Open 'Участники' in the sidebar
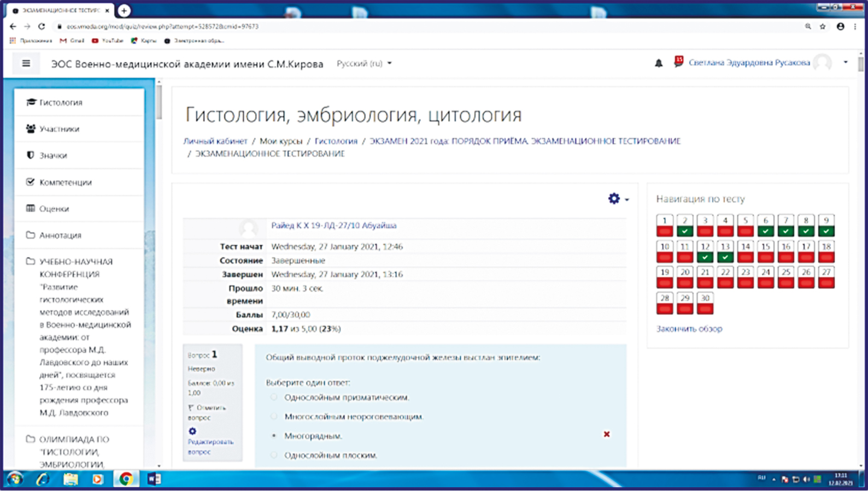Image resolution: width=868 pixels, height=491 pixels. [59, 129]
